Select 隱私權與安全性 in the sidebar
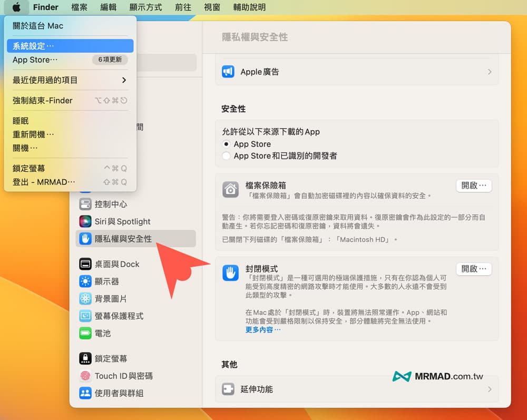The image size is (527, 420). [x=136, y=239]
